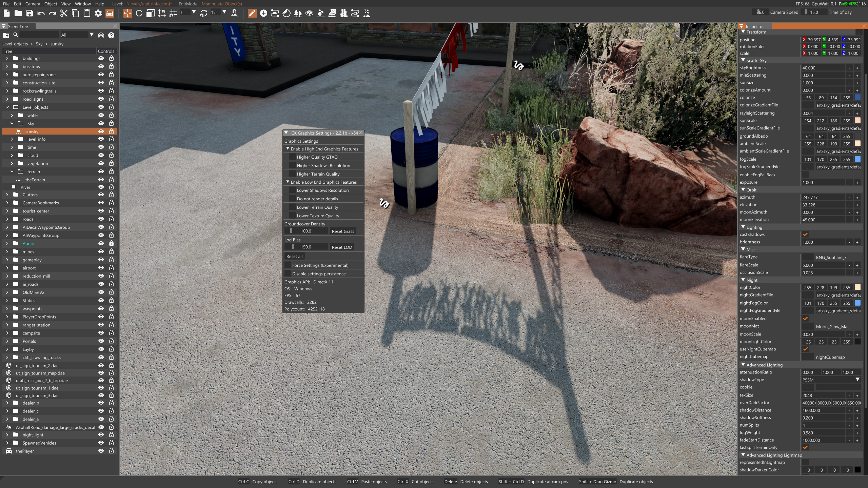Click the Save level icon

[29, 13]
